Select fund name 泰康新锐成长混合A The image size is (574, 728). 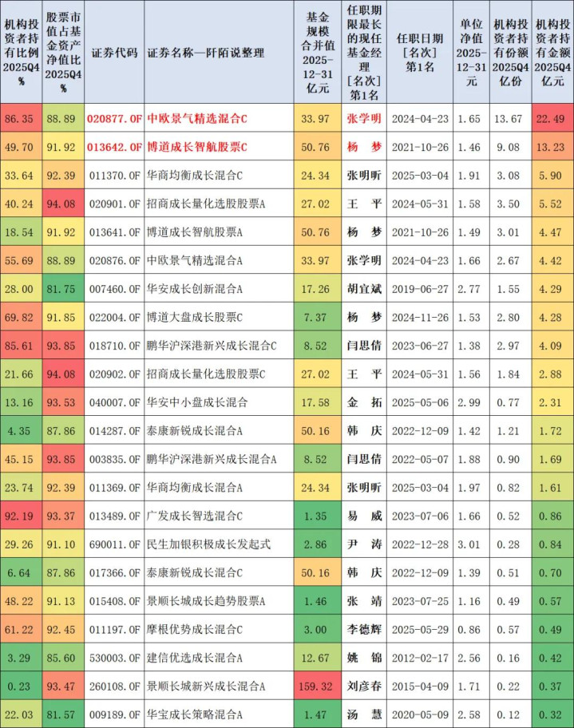click(x=195, y=431)
